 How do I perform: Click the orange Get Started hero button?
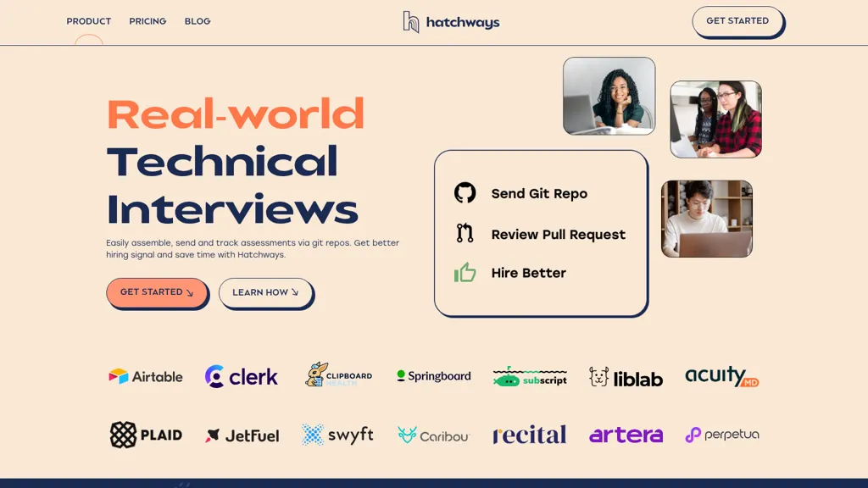[157, 292]
